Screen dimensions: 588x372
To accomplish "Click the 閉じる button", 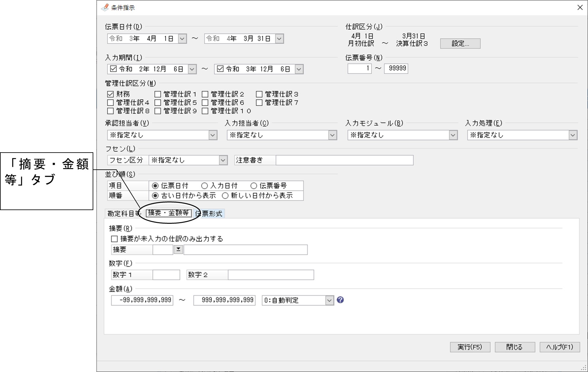I will click(x=515, y=347).
